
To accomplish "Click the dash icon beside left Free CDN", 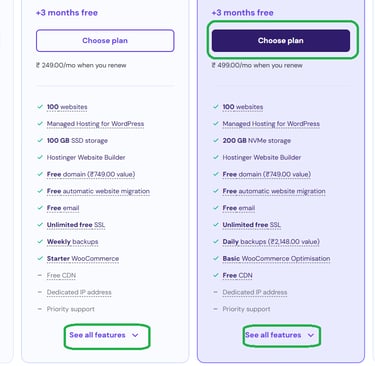I will click(40, 275).
